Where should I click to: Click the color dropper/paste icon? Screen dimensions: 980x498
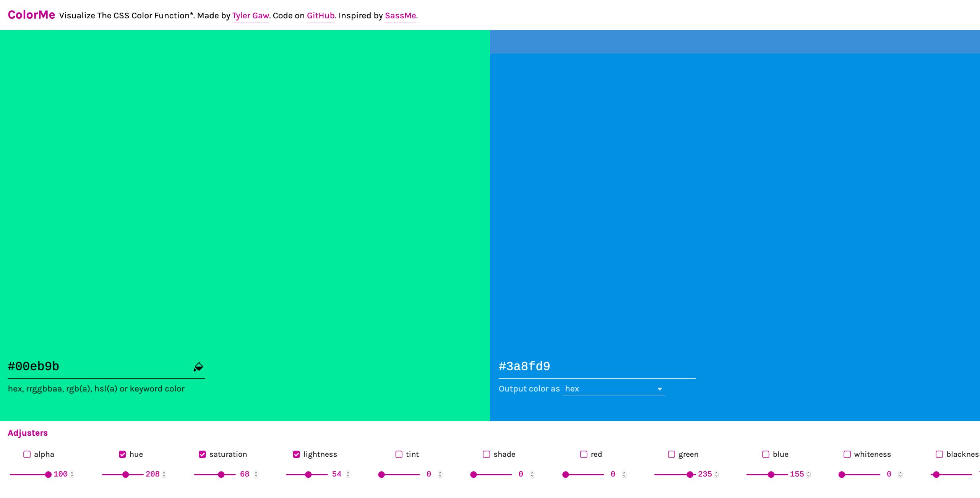198,367
